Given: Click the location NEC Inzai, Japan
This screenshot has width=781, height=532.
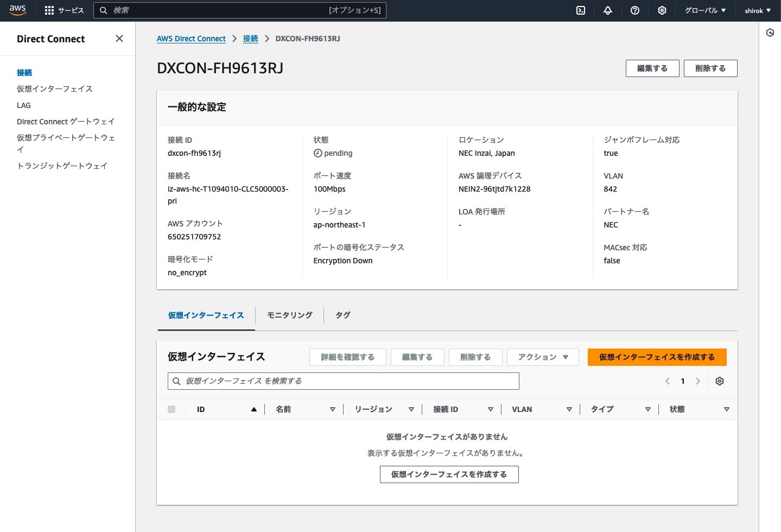Looking at the screenshot, I should 487,153.
